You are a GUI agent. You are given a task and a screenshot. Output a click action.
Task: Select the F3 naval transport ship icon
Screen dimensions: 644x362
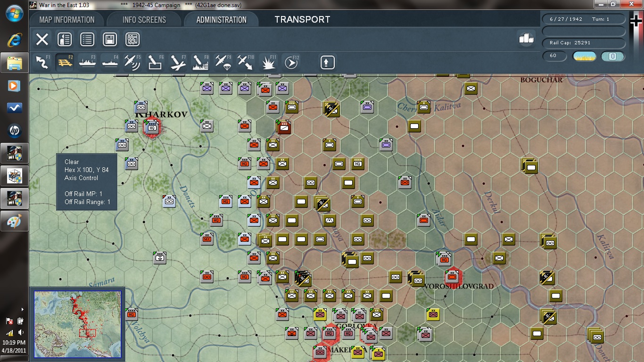[88, 62]
